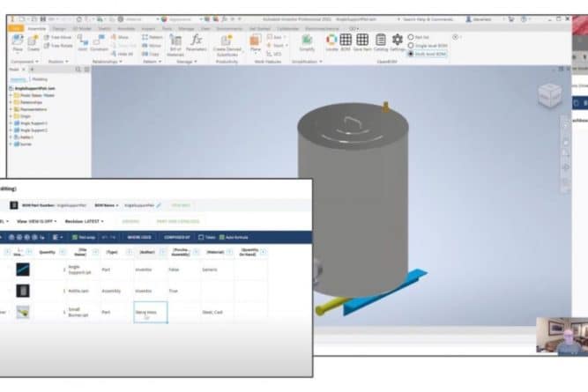Click the OpenBOM Save Item icon
Image resolution: width=588 pixels, height=392 pixels.
click(x=362, y=40)
